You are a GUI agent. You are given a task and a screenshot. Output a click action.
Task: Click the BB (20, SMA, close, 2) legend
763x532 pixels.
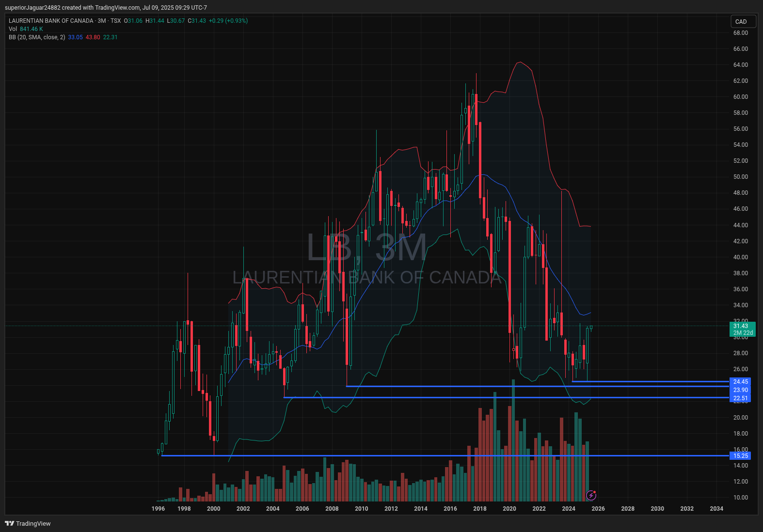(x=37, y=37)
